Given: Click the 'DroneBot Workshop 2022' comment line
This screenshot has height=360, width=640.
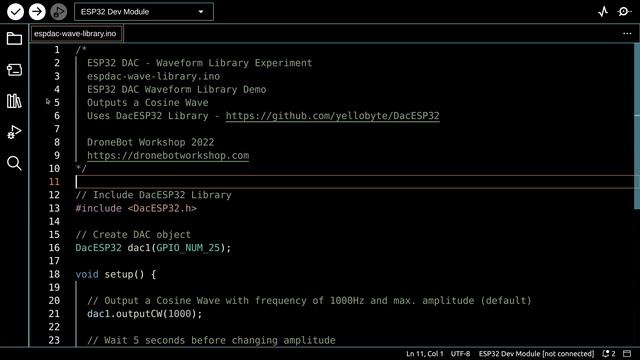Looking at the screenshot, I should 150,142.
